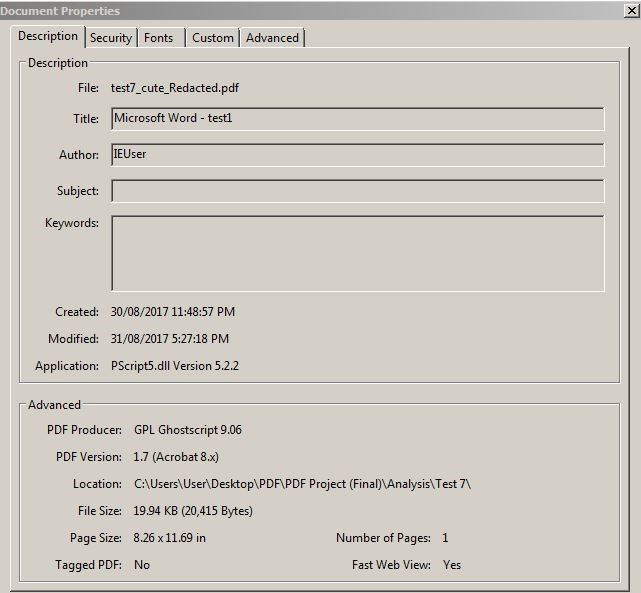Viewport: 641px width, 593px height.
Task: Switch to the Custom tab
Action: pyautogui.click(x=213, y=38)
